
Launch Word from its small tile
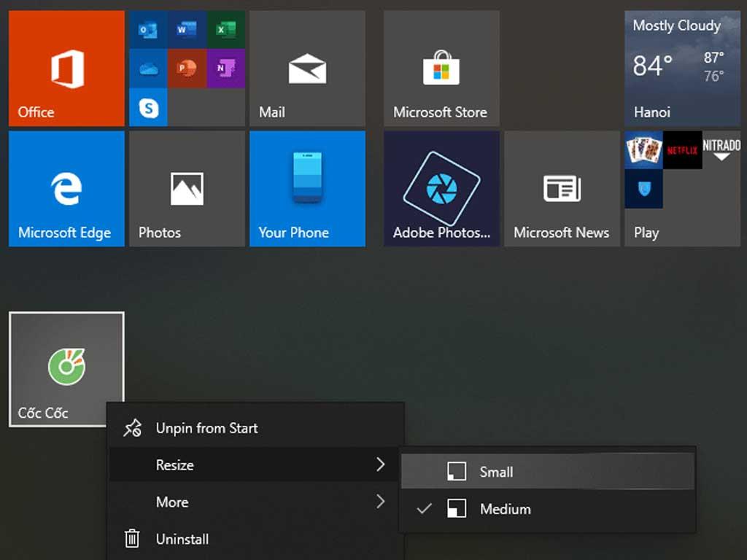(187, 29)
